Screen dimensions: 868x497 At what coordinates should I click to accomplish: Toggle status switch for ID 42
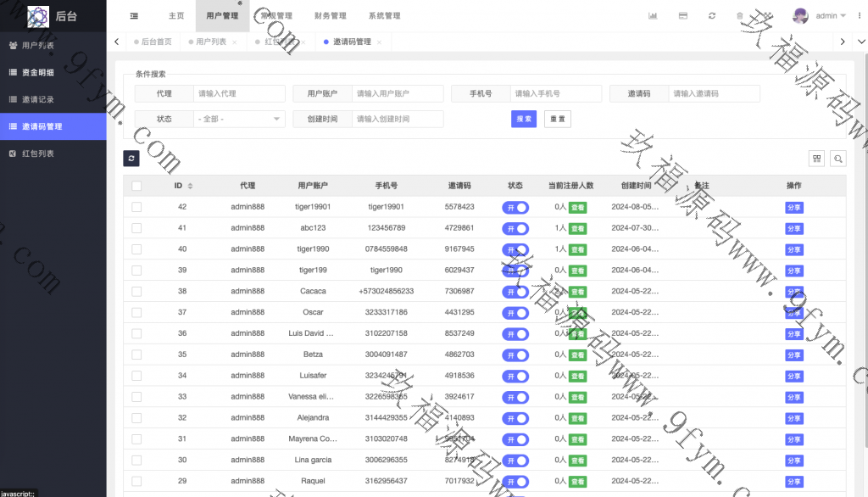[x=515, y=207]
